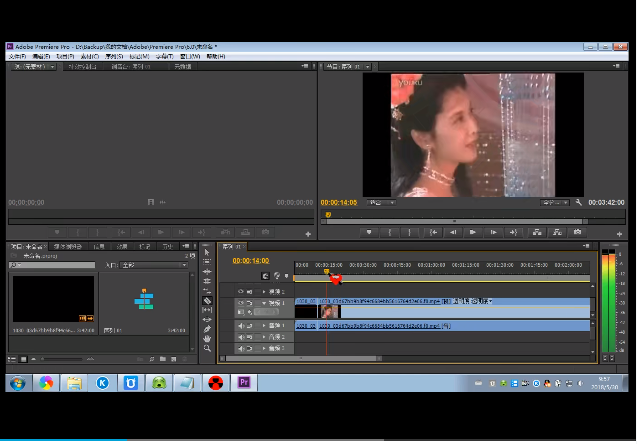637x444 pixels.
Task: Mark Out point in Program monitor
Action: (x=410, y=232)
